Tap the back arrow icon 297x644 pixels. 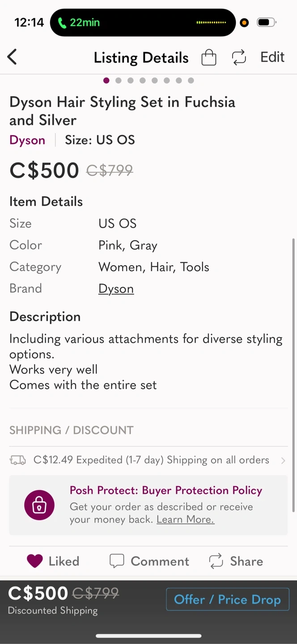pyautogui.click(x=12, y=57)
